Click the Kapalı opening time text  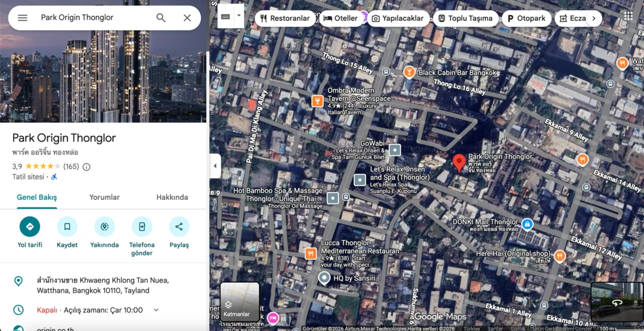pyautogui.click(x=89, y=310)
